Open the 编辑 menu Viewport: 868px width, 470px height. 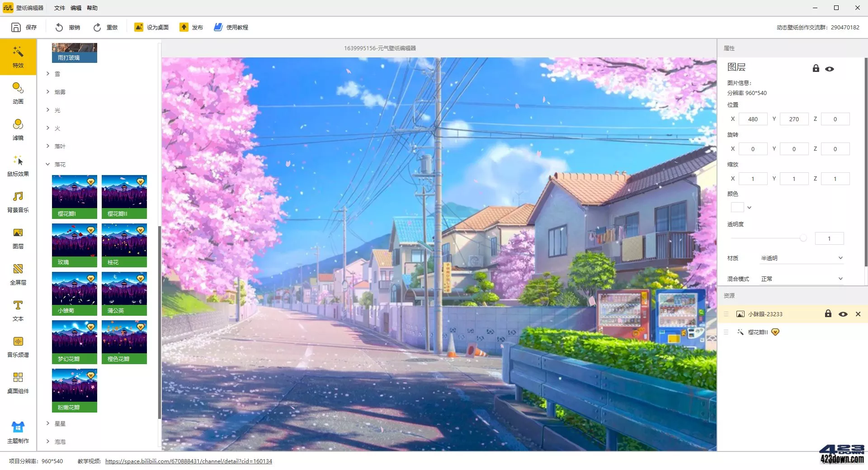click(x=75, y=8)
